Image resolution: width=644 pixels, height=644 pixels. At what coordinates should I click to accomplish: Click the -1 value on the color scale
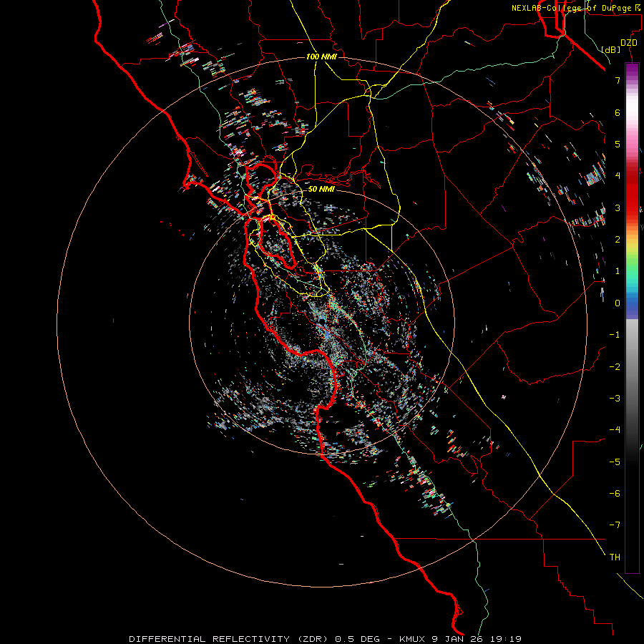(x=615, y=335)
